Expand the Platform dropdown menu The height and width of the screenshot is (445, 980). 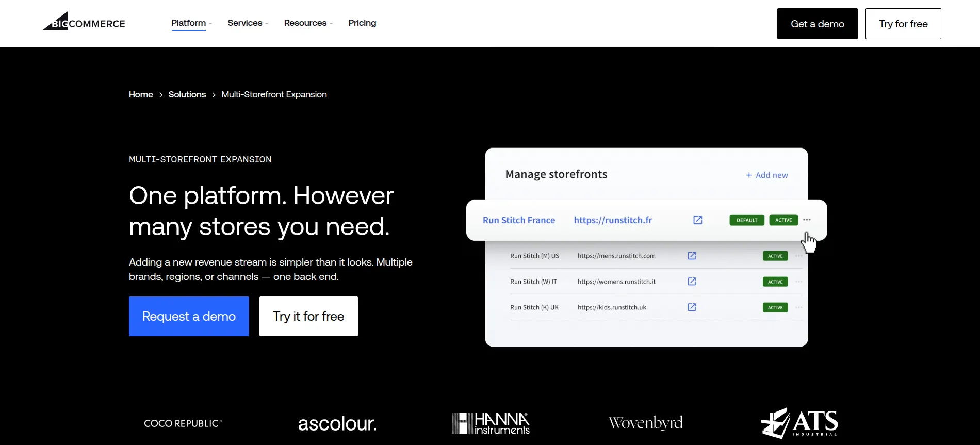[x=192, y=23]
